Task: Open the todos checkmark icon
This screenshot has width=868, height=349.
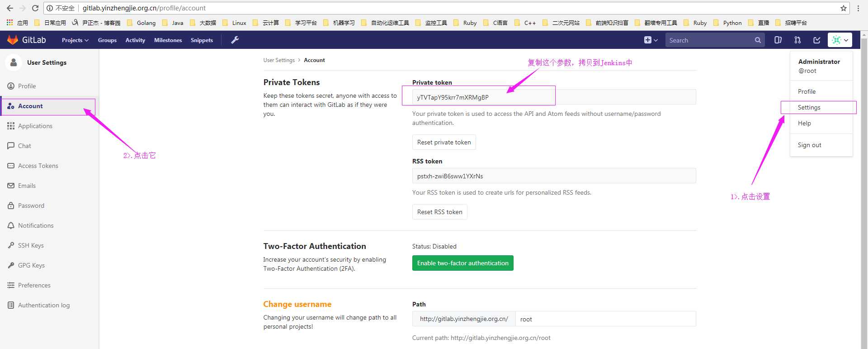Action: point(817,40)
